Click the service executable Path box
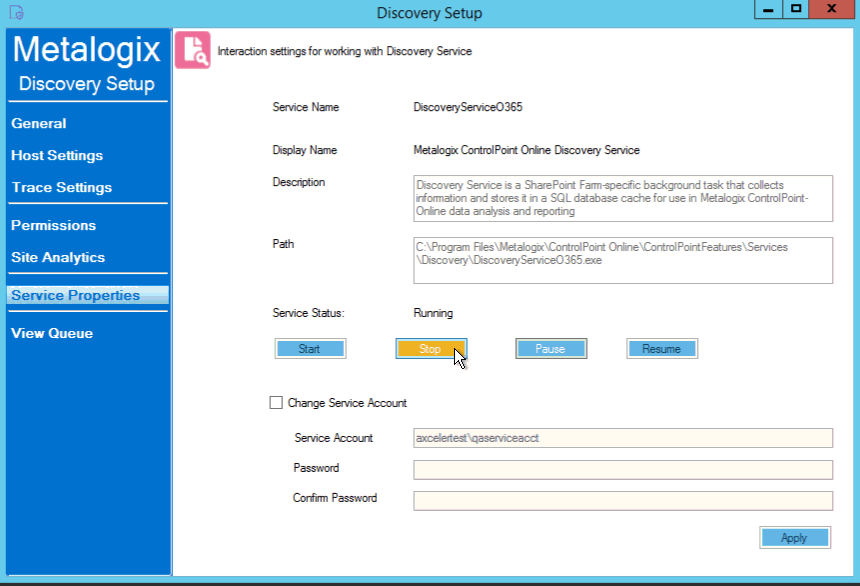860x586 pixels. 622,260
